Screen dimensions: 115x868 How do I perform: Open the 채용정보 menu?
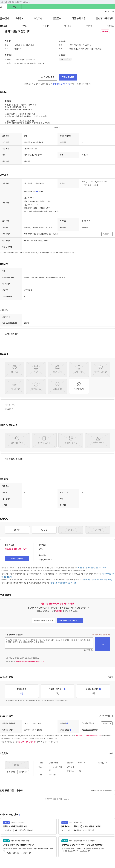point(19,19)
